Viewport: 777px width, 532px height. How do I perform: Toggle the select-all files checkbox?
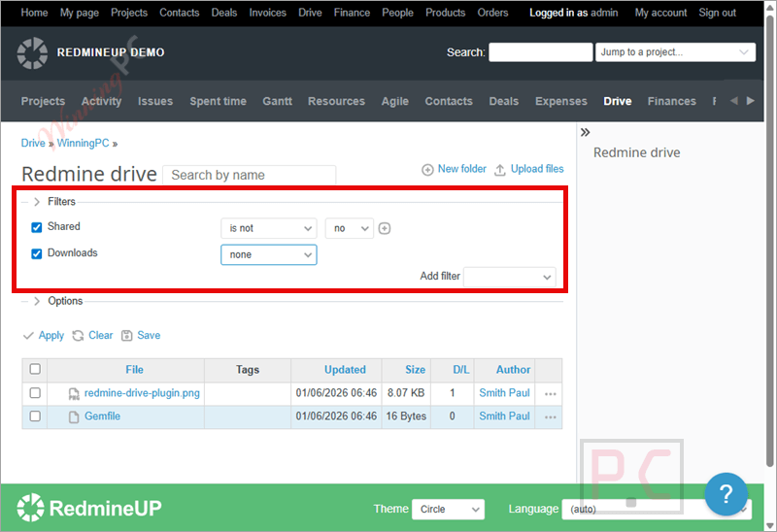click(35, 369)
